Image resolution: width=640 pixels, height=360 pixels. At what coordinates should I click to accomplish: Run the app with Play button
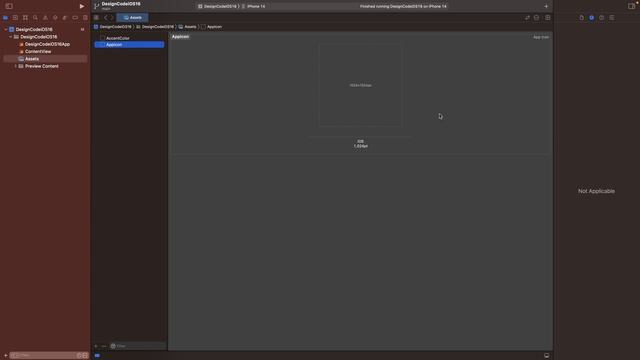click(x=82, y=6)
